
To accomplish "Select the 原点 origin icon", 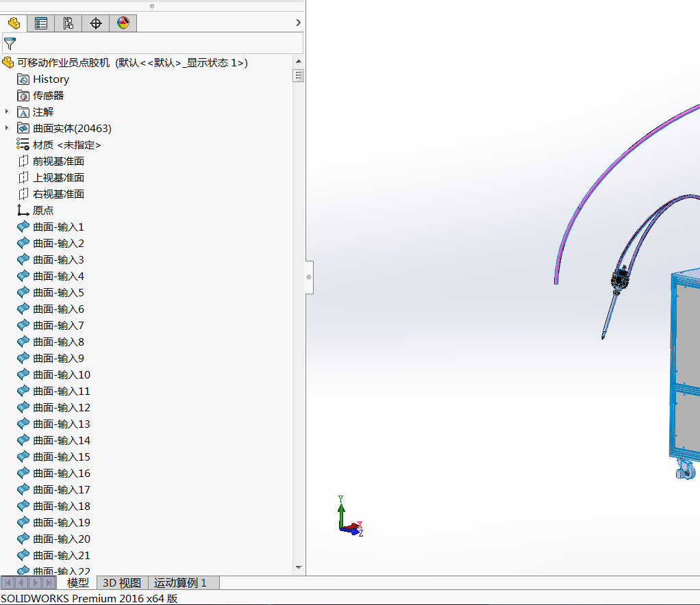I will pos(23,210).
